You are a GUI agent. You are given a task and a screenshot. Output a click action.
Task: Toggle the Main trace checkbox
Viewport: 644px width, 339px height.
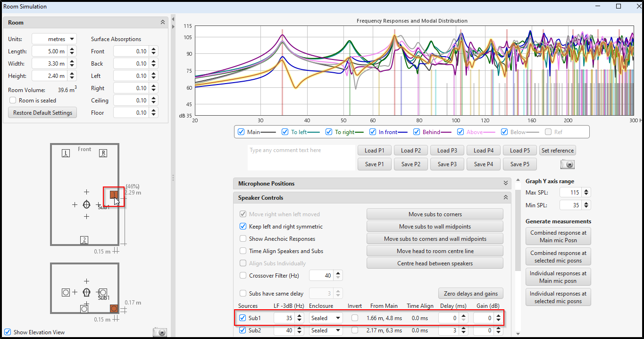(x=241, y=132)
